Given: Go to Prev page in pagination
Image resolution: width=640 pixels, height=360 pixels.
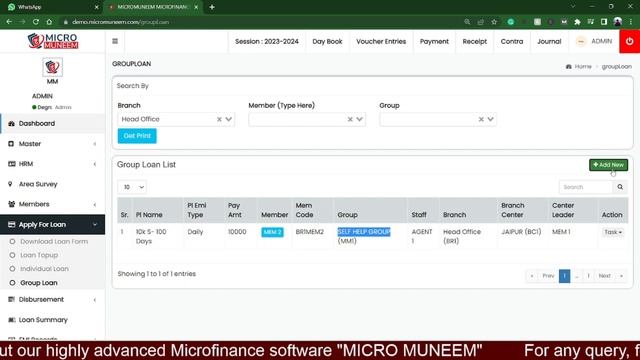Looking at the screenshot, I should pos(548,276).
